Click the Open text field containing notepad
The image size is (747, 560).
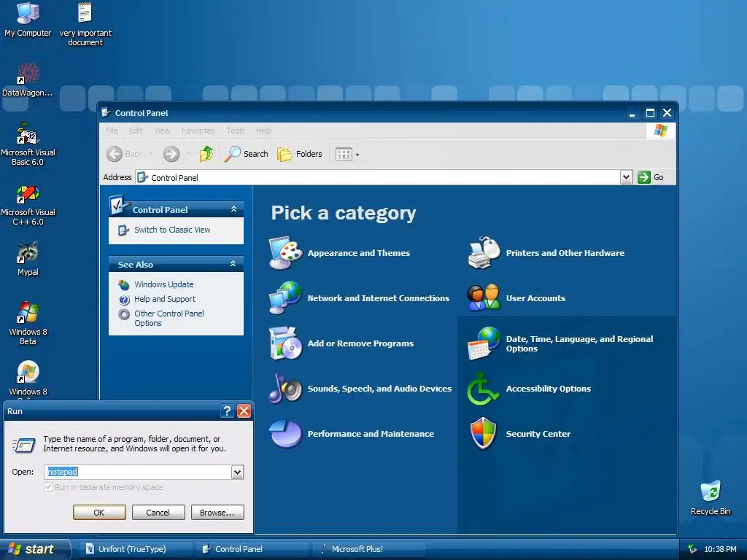click(x=138, y=472)
